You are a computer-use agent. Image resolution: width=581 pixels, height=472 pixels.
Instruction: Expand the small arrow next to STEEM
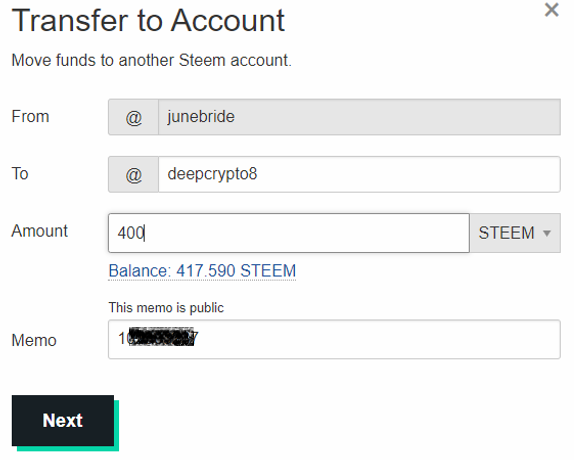coord(547,233)
